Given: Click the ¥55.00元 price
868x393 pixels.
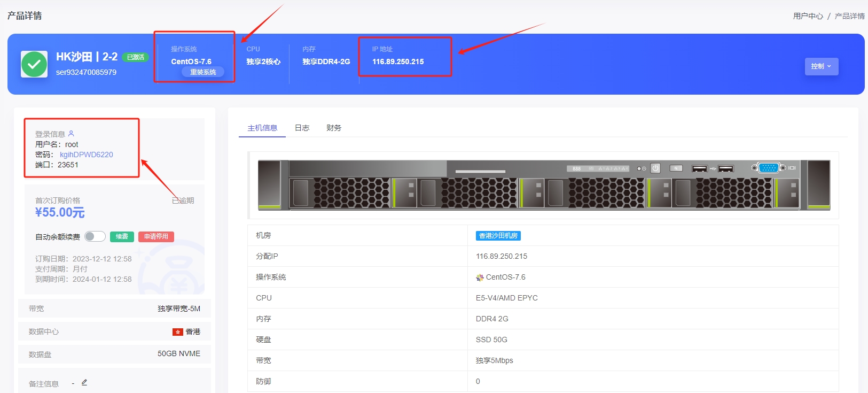Looking at the screenshot, I should (60, 212).
